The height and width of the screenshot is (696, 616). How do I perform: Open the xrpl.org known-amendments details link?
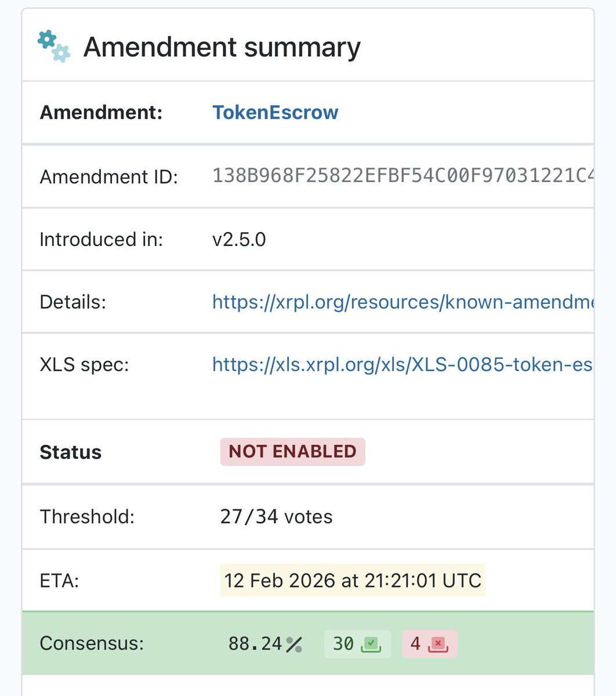[403, 302]
